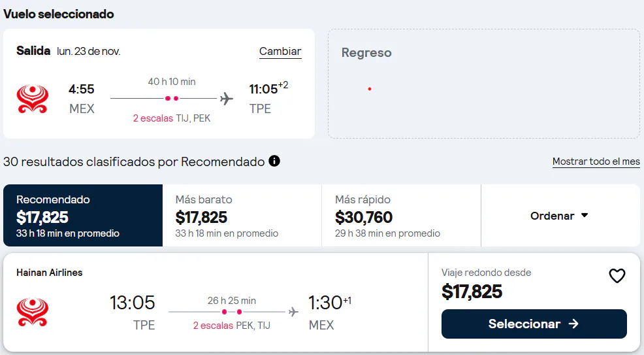
Task: Click the arrow on Seleccionar button
Action: click(573, 324)
